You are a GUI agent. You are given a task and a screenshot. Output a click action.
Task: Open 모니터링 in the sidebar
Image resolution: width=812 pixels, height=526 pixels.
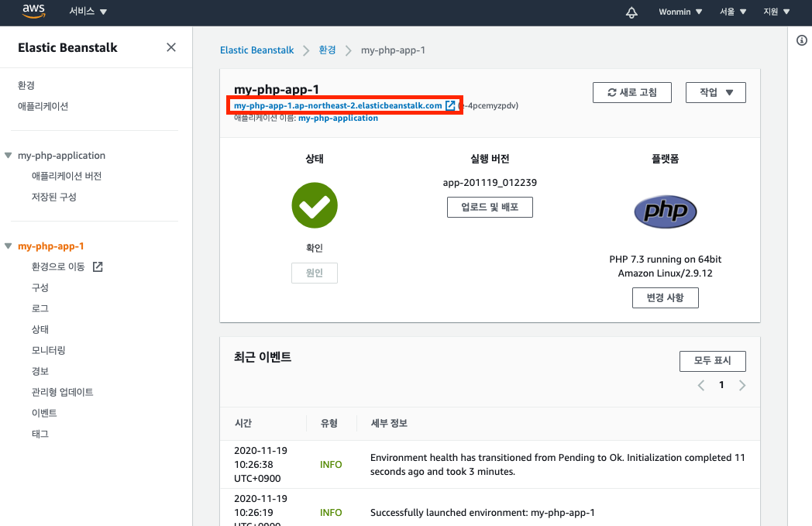click(x=49, y=350)
